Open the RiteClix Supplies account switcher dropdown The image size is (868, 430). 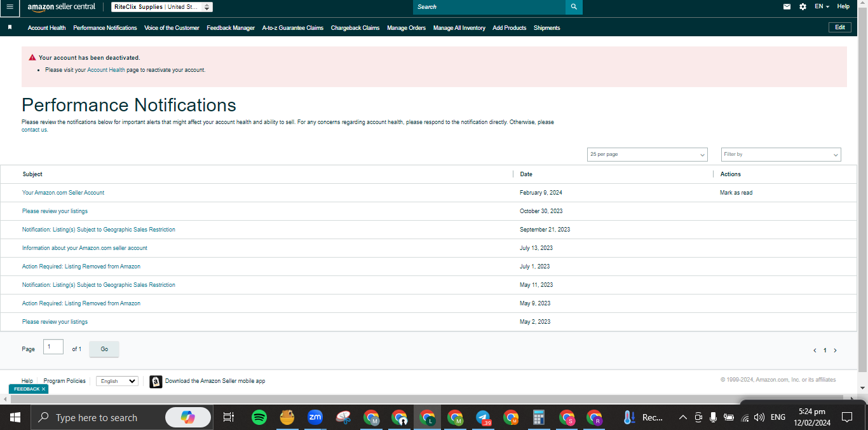tap(162, 7)
